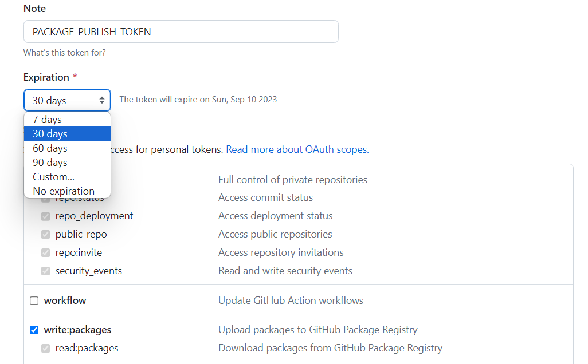Select 7 days expiration option
The image size is (588, 364).
[x=47, y=120]
